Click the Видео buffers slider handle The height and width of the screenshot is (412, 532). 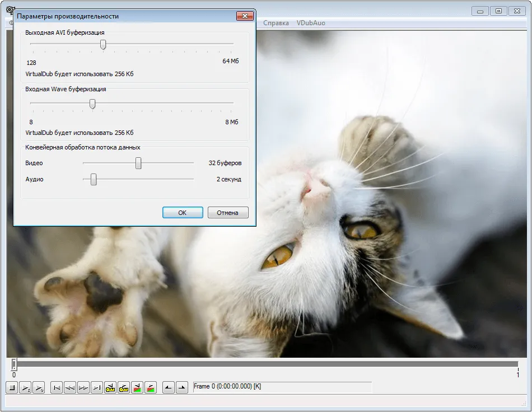click(138, 163)
